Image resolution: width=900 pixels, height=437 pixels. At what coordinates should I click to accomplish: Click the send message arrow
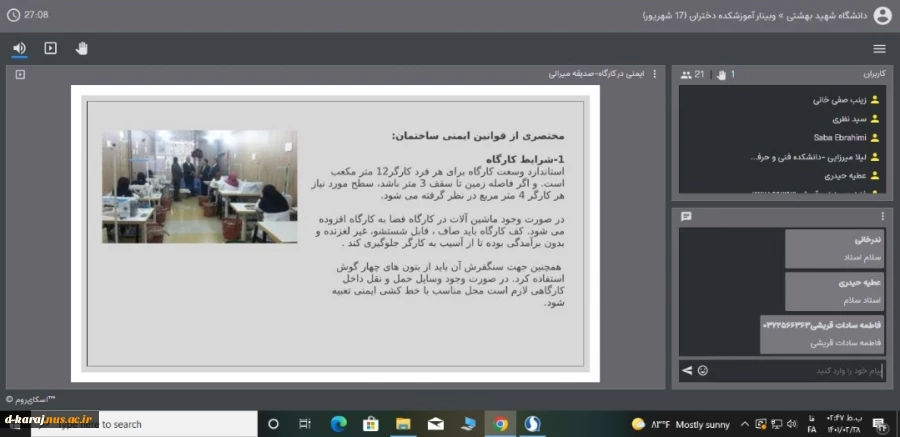point(687,371)
